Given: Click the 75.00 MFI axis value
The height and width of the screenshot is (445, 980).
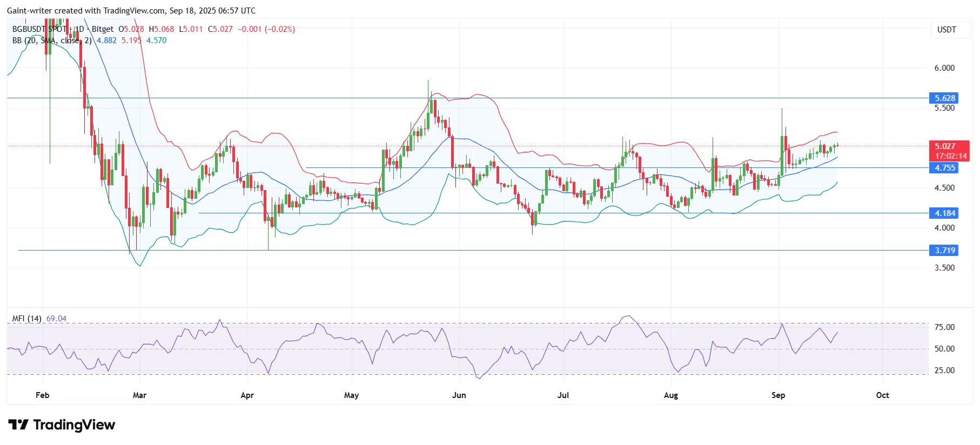Looking at the screenshot, I should (944, 327).
